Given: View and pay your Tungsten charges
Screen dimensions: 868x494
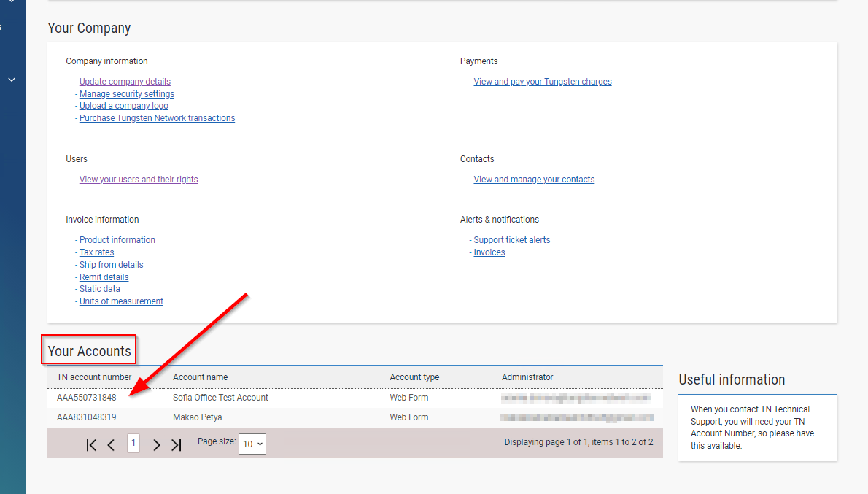Looking at the screenshot, I should tap(543, 81).
